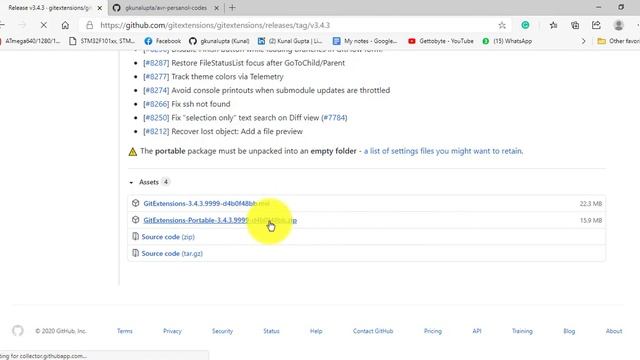Open pull request #8212 link
Viewport: 640px width, 360px height.
[x=156, y=131]
